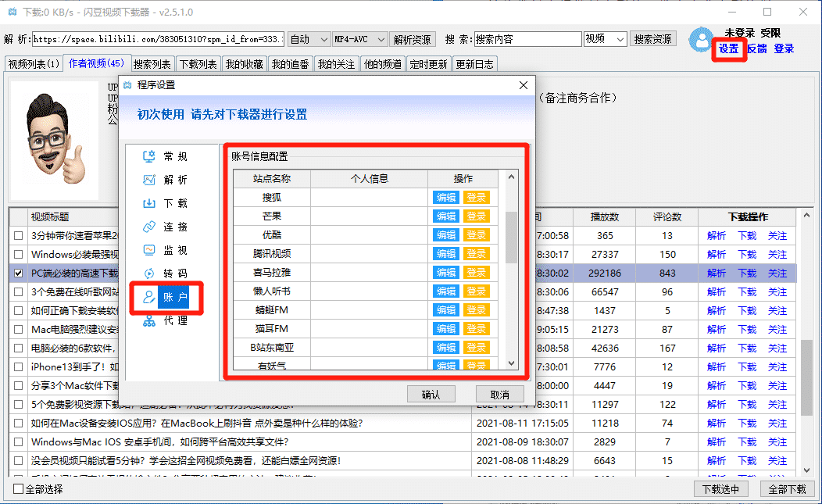Switch to the 搜索列表 tab
This screenshot has height=504, width=822.
tap(152, 64)
